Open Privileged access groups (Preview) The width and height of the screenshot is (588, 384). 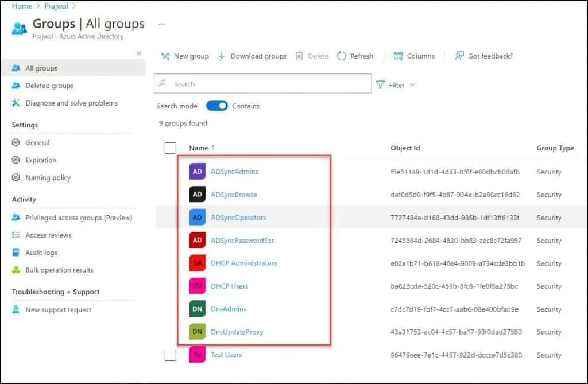point(78,218)
